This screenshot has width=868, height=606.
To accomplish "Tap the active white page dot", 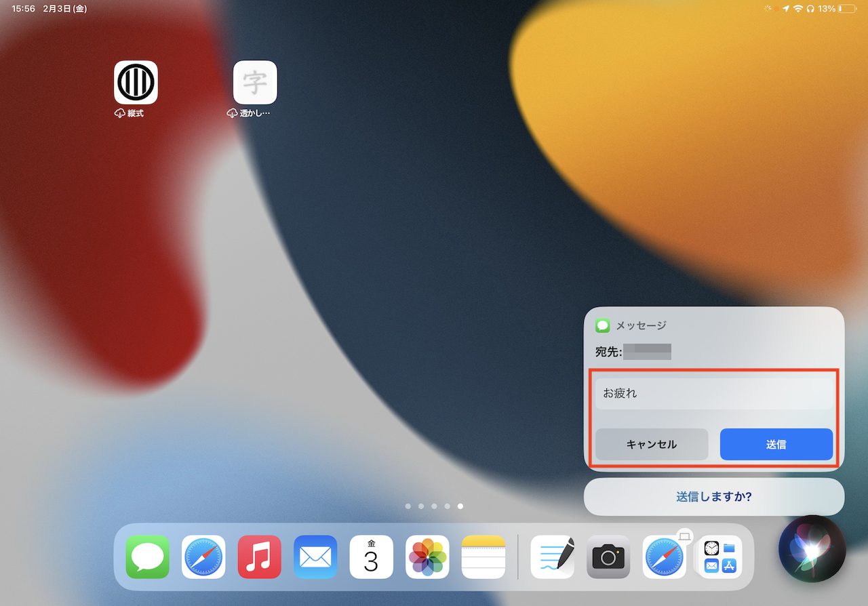I will coord(460,506).
